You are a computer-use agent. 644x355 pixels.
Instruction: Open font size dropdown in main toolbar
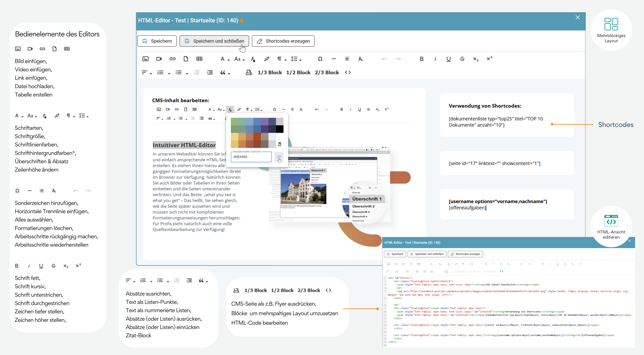(239, 59)
